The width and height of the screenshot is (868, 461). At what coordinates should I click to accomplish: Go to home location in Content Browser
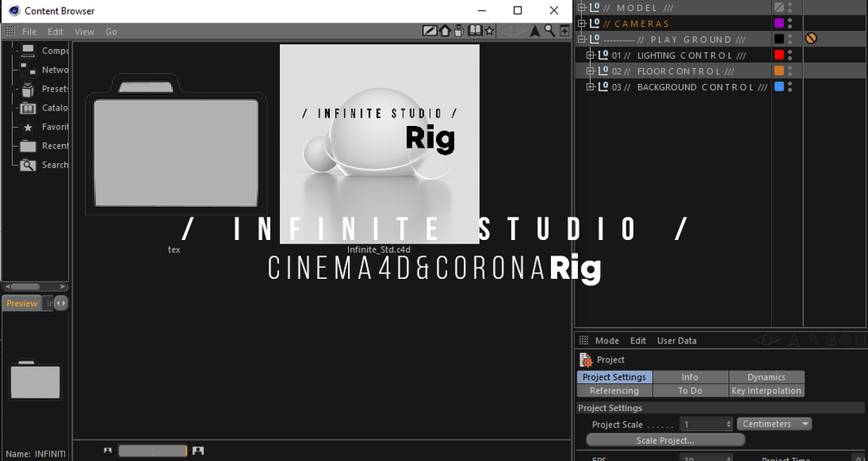click(445, 31)
